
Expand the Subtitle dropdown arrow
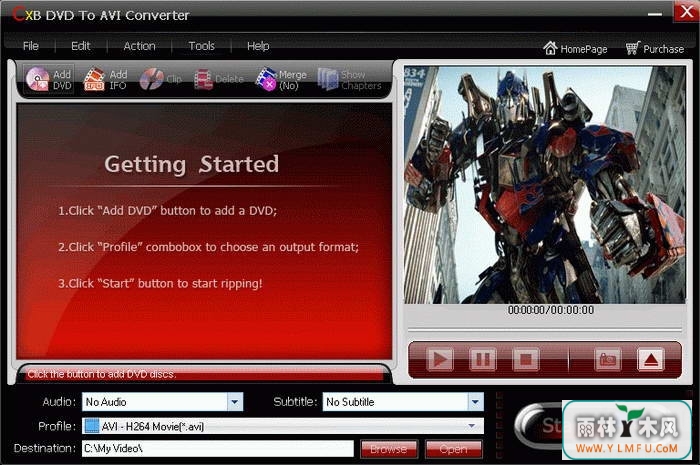pyautogui.click(x=475, y=402)
